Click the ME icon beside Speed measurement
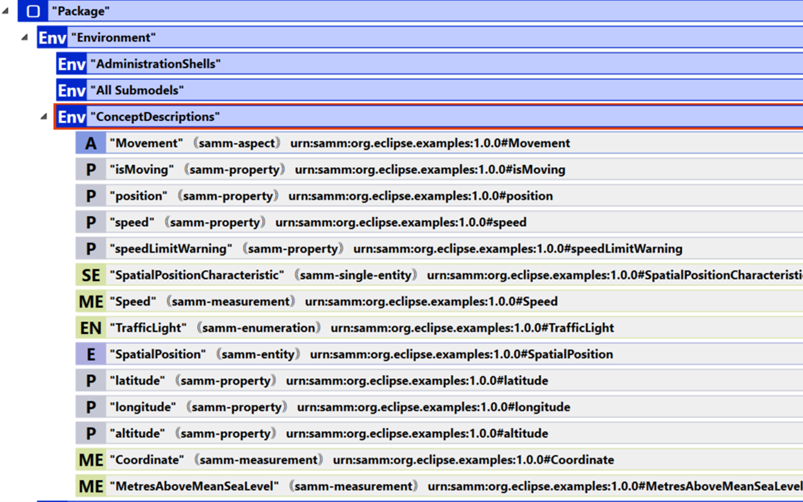This screenshot has width=803, height=502. click(x=91, y=301)
